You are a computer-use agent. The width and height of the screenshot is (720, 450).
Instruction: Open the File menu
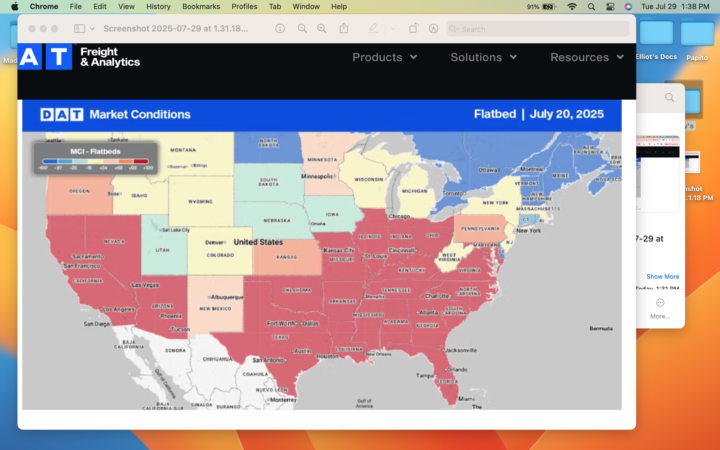click(x=75, y=6)
